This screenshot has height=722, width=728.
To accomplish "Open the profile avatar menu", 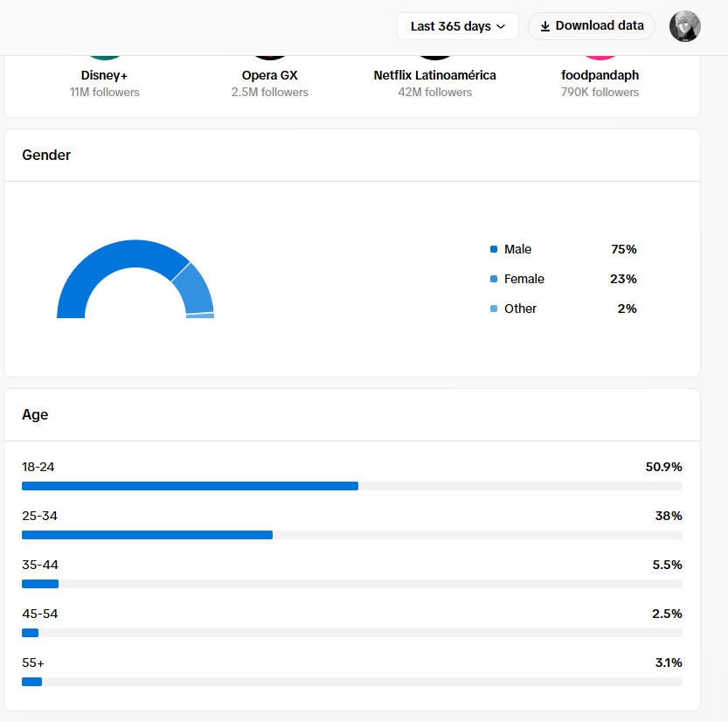I will pyautogui.click(x=684, y=26).
